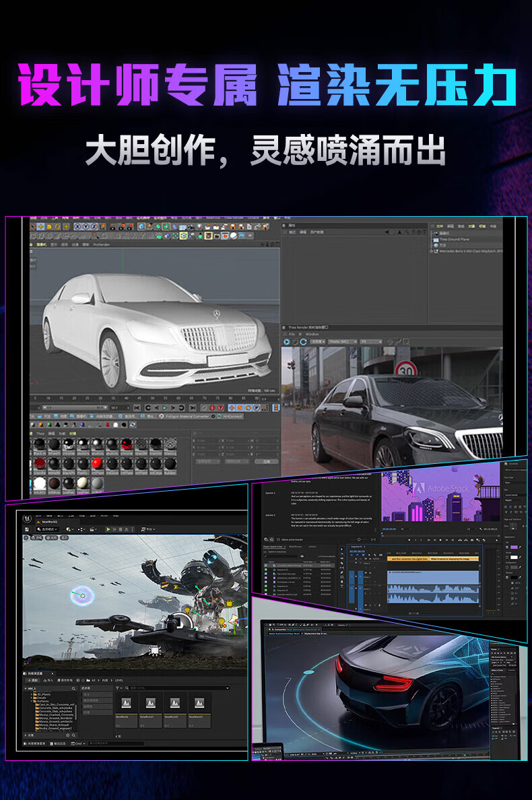Collapse the HM_3 root folder tree
The height and width of the screenshot is (800, 532).
pos(26,688)
